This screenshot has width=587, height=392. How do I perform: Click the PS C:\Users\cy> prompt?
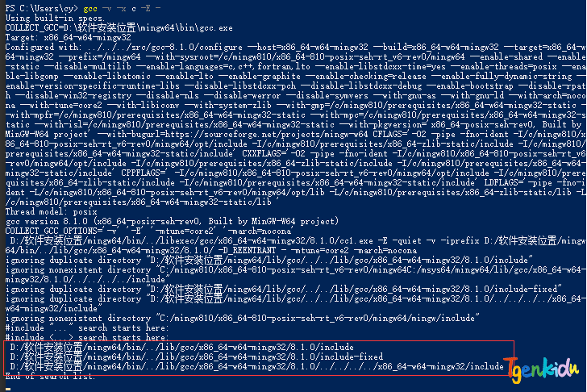coord(42,8)
